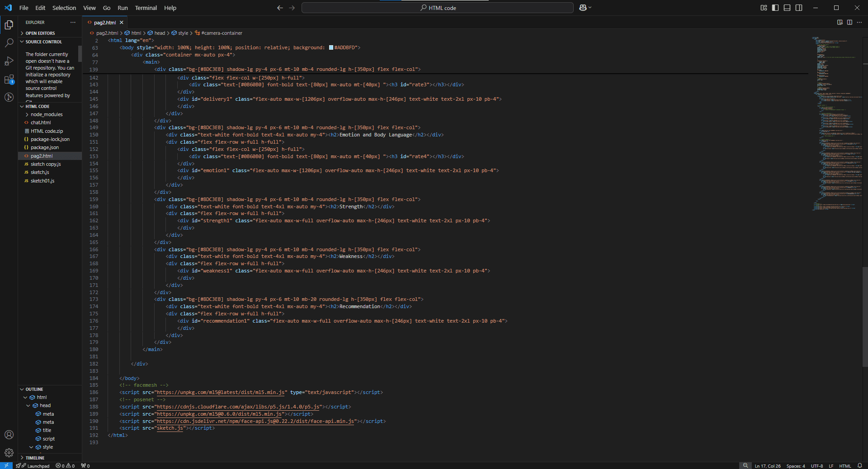Image resolution: width=868 pixels, height=469 pixels.
Task: Collapse the head node in Outline
Action: coord(28,406)
